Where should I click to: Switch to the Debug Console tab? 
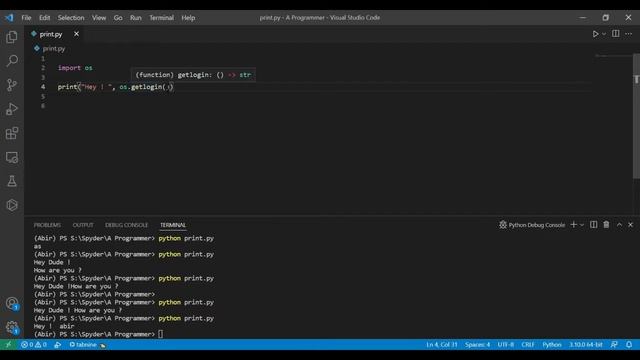(x=127, y=225)
